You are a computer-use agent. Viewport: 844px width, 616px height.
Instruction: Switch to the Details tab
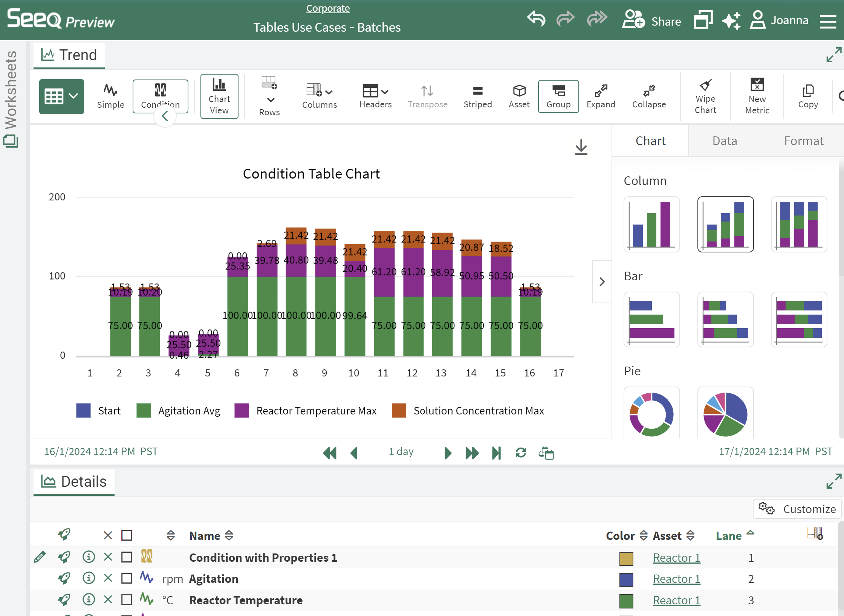coord(74,482)
